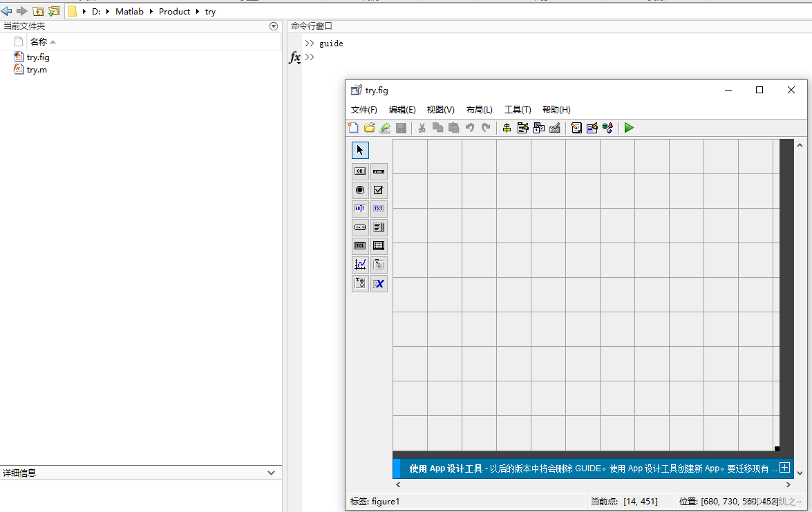Select the Axes component
The height and width of the screenshot is (512, 812).
pyautogui.click(x=360, y=265)
